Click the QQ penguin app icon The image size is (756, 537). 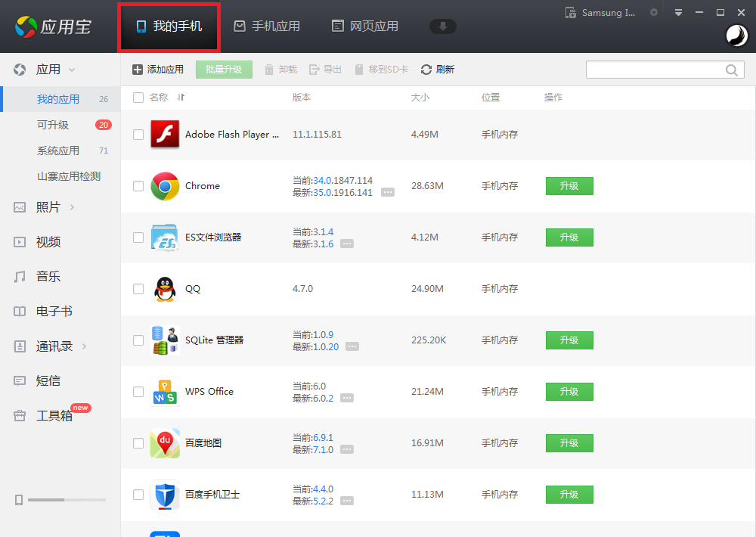(x=165, y=288)
